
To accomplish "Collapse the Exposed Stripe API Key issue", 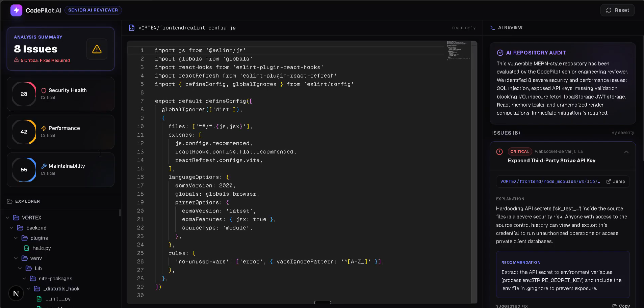I will point(626,152).
